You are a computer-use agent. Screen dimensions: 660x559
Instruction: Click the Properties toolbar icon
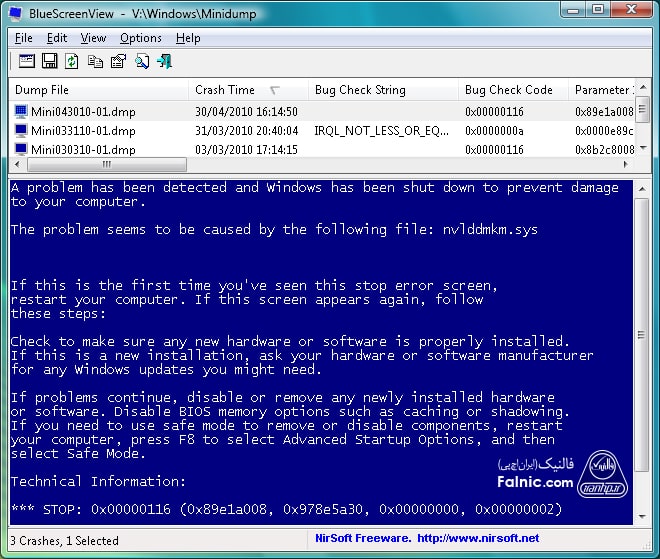click(118, 62)
